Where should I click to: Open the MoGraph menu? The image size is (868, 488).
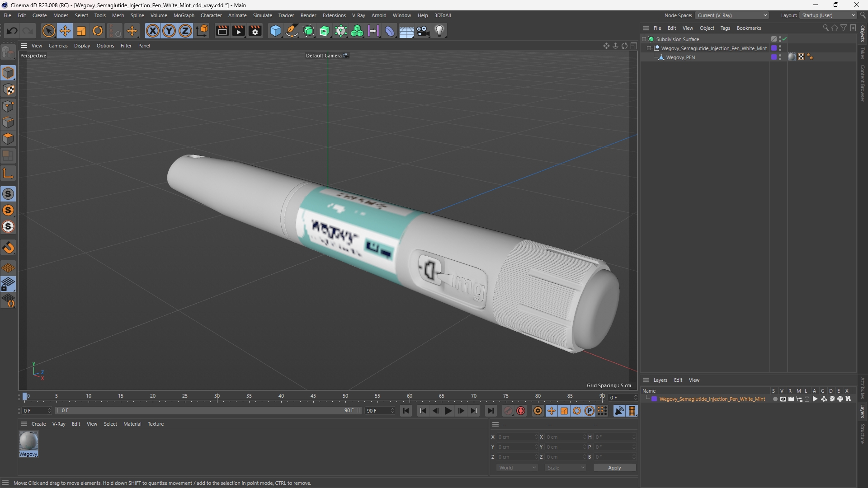coord(184,15)
